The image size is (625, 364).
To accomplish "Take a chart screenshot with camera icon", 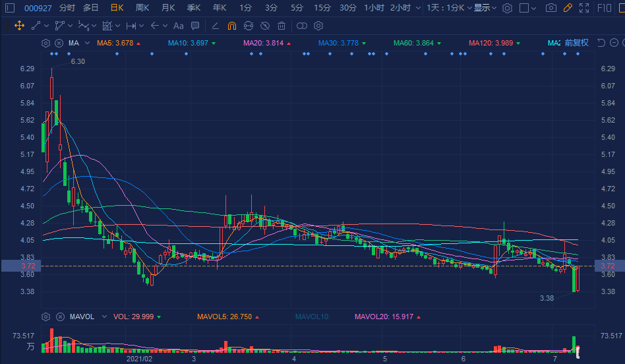I will (x=551, y=8).
